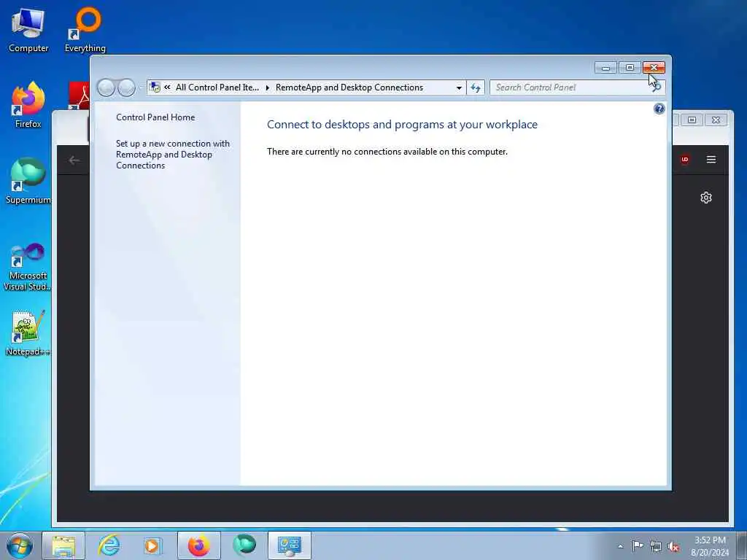Expand arrow after All Control Panel Items

(267, 87)
